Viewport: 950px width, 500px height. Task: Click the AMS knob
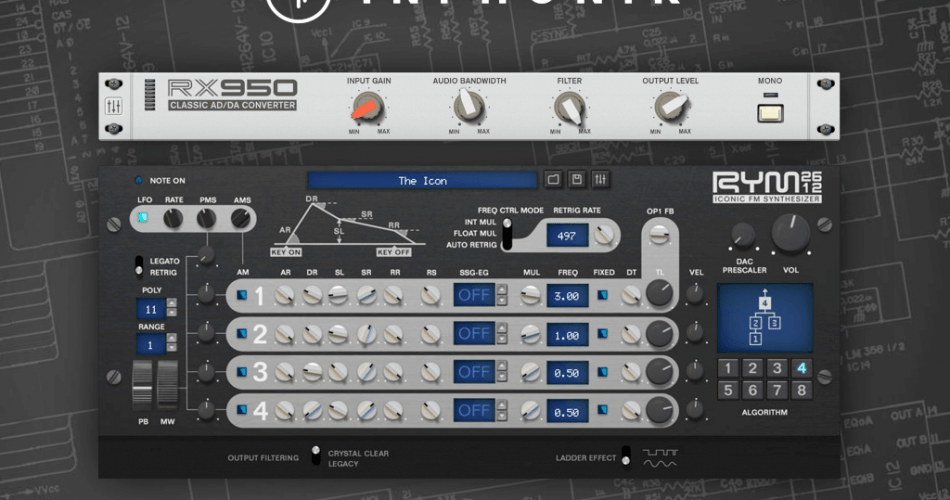tap(241, 218)
